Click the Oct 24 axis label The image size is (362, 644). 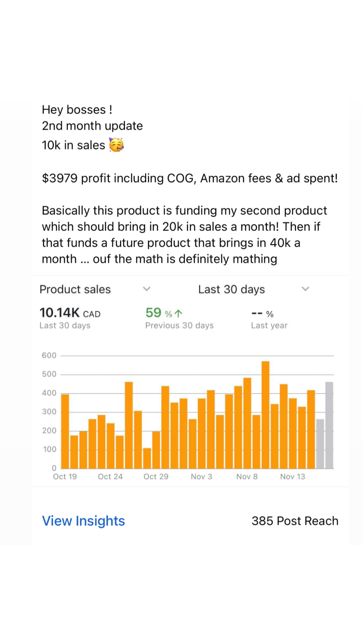[x=110, y=477]
